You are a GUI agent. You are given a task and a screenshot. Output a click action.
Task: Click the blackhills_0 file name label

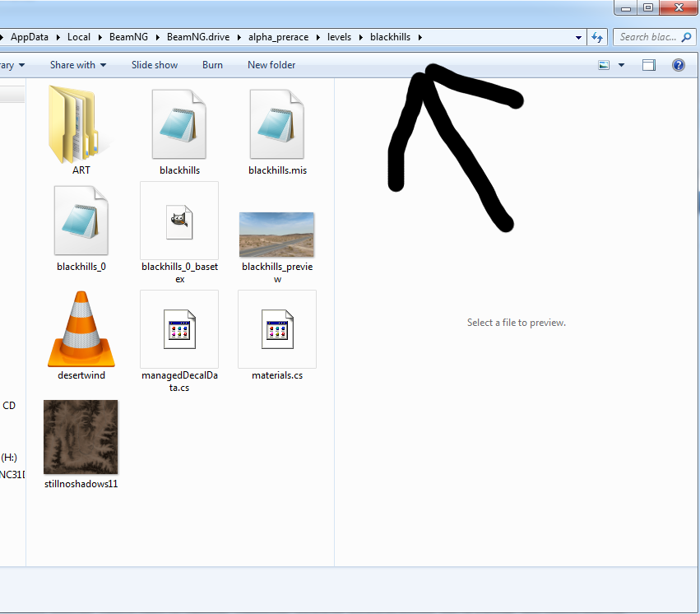click(x=81, y=267)
